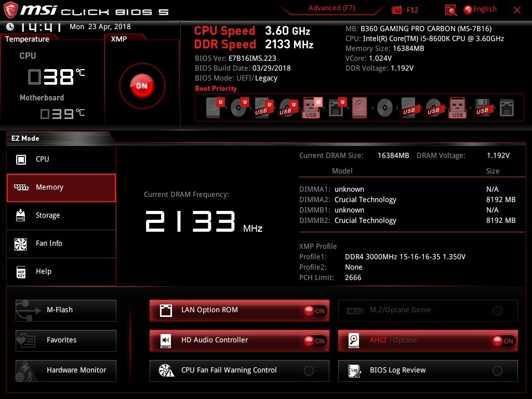Screen dimensions: 532x399
Task: Click the Boot Priority label
Action: 216,88
